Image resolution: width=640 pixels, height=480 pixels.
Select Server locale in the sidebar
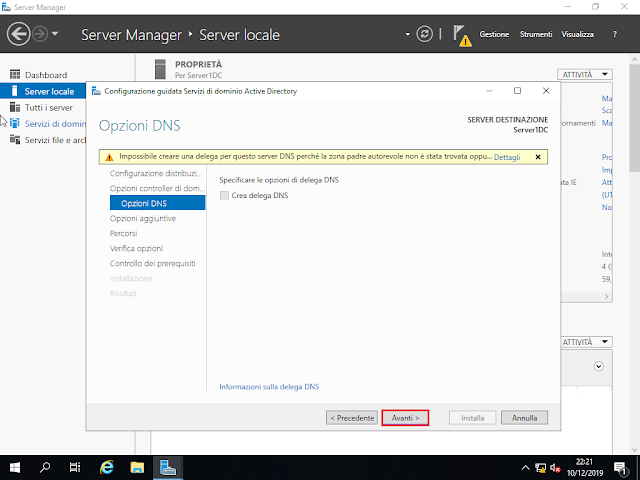[x=43, y=91]
